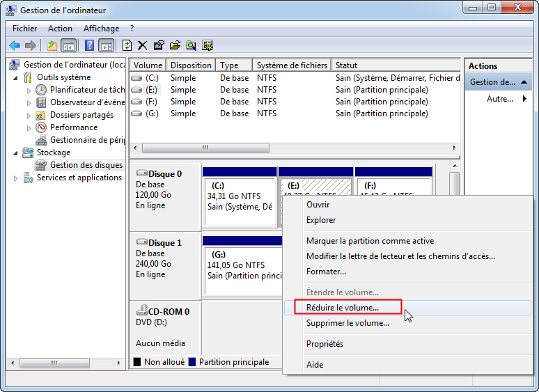Select the Dossiers partagés folder icon
Viewport: 539px width, 392px height.
point(41,115)
